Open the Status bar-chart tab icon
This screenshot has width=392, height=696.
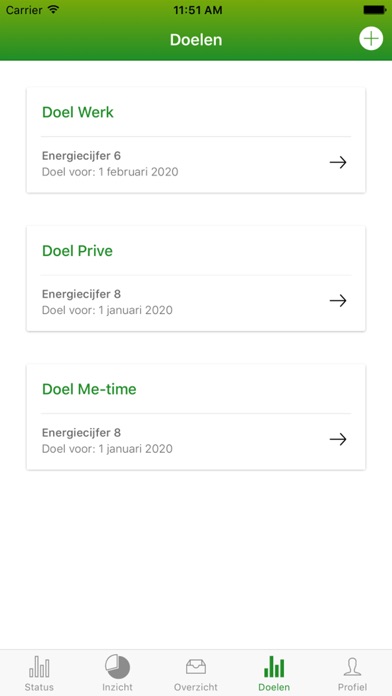click(x=39, y=667)
